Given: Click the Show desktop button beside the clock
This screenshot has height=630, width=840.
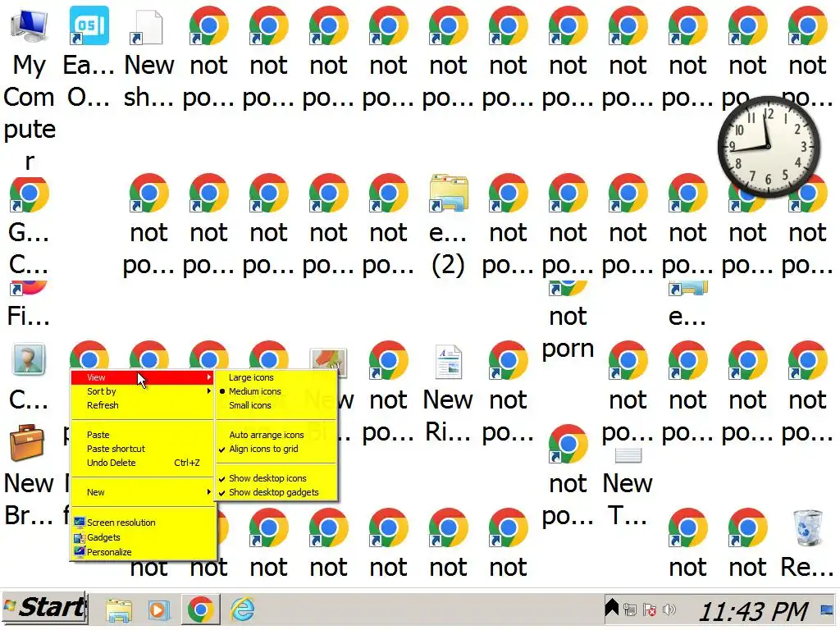Looking at the screenshot, I should pos(827,609).
